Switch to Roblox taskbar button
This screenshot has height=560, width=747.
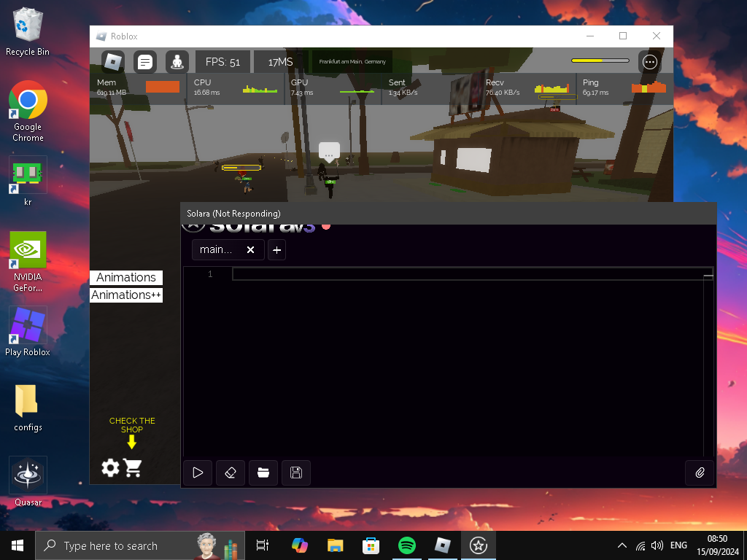click(x=443, y=545)
